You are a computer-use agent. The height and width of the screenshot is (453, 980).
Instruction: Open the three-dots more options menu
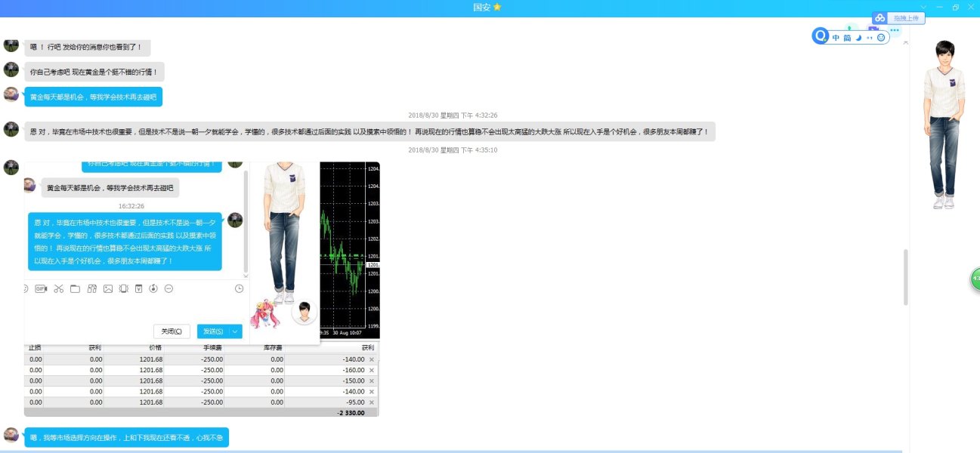[895, 29]
